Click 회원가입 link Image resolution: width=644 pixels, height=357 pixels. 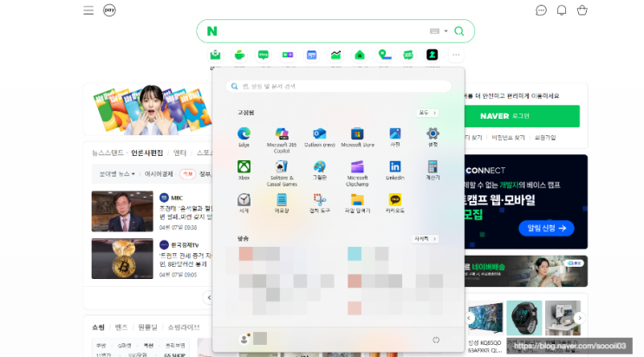[545, 138]
